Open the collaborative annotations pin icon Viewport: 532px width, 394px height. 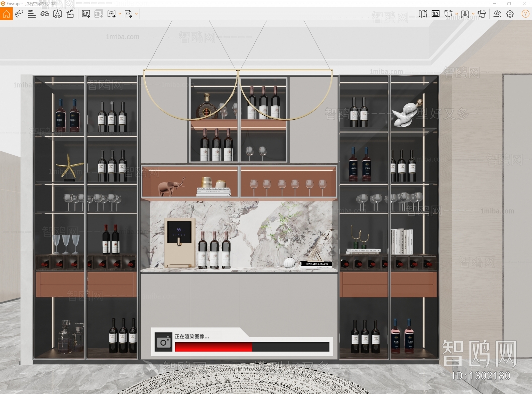click(19, 14)
